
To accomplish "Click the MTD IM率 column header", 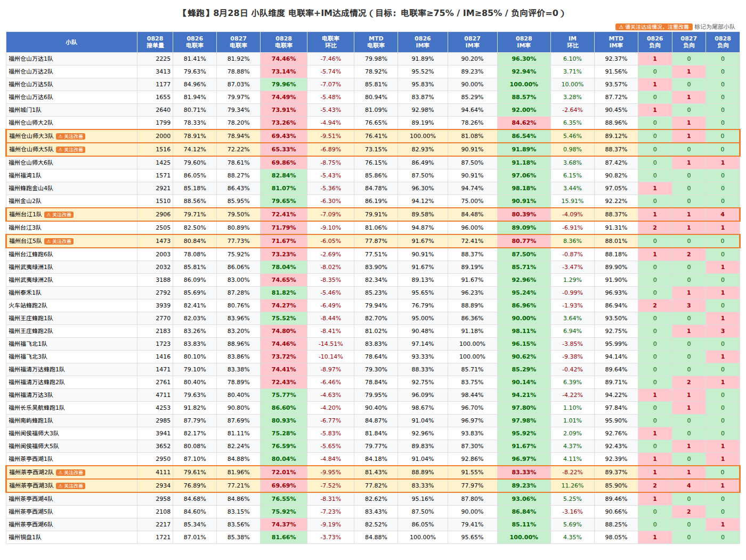I will coord(616,42).
